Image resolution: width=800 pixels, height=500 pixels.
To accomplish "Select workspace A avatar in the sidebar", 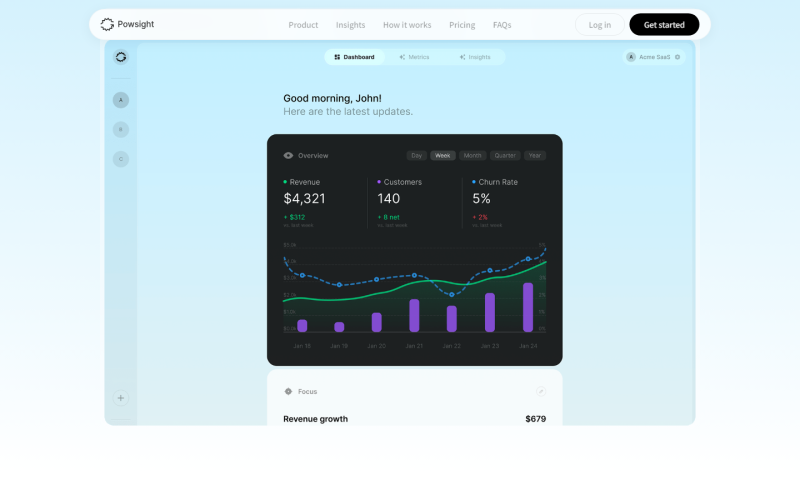I will pyautogui.click(x=121, y=100).
